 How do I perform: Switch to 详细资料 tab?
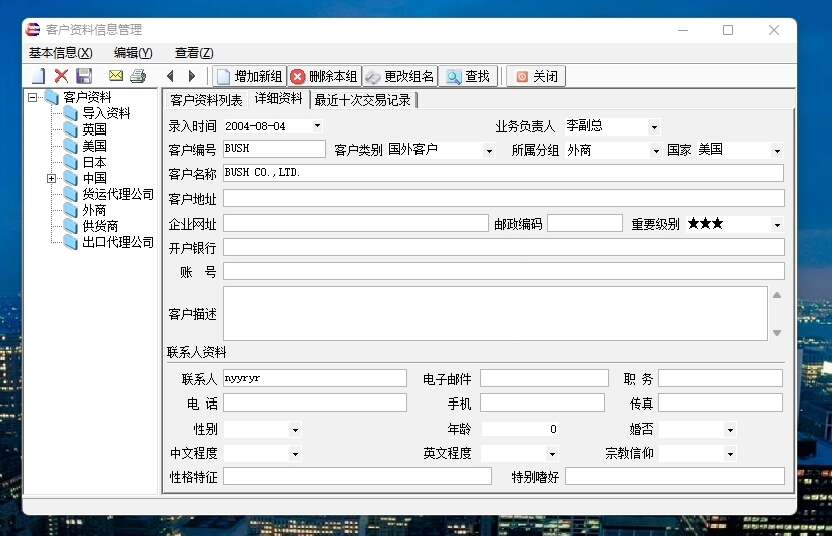coord(279,98)
